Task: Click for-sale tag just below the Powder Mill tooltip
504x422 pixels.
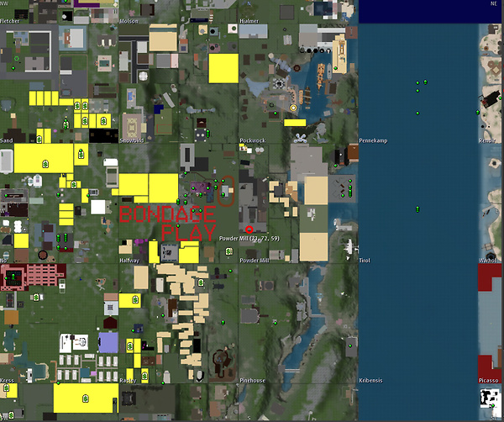Action: [x=228, y=251]
